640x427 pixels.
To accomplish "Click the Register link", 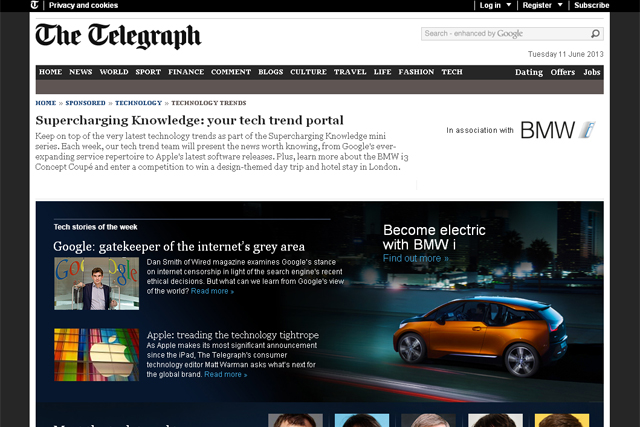I will (537, 5).
